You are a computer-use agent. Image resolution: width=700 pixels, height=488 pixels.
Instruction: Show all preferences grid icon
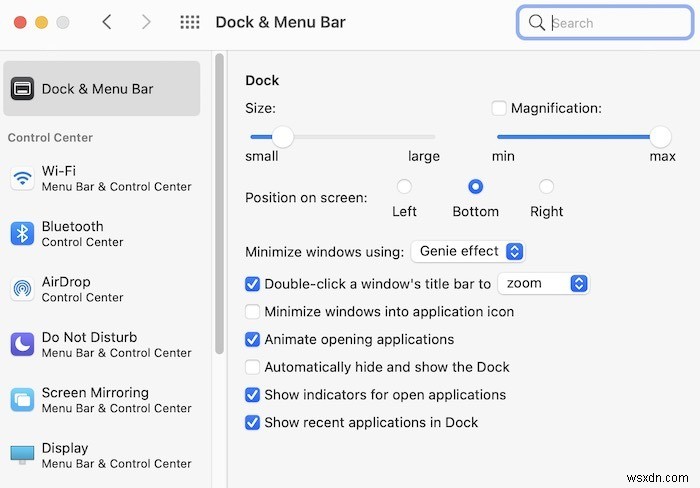click(x=189, y=22)
